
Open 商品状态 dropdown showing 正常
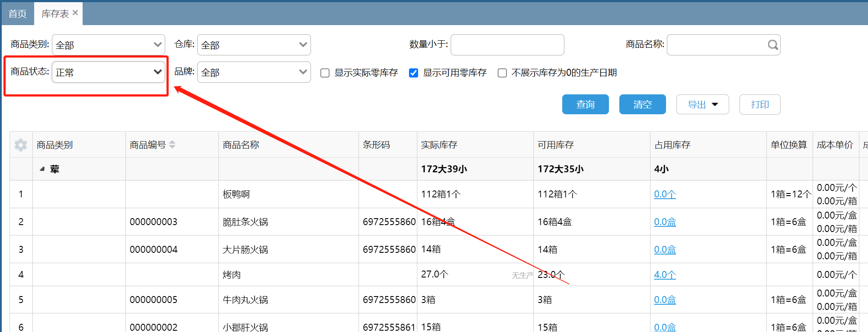(x=109, y=72)
